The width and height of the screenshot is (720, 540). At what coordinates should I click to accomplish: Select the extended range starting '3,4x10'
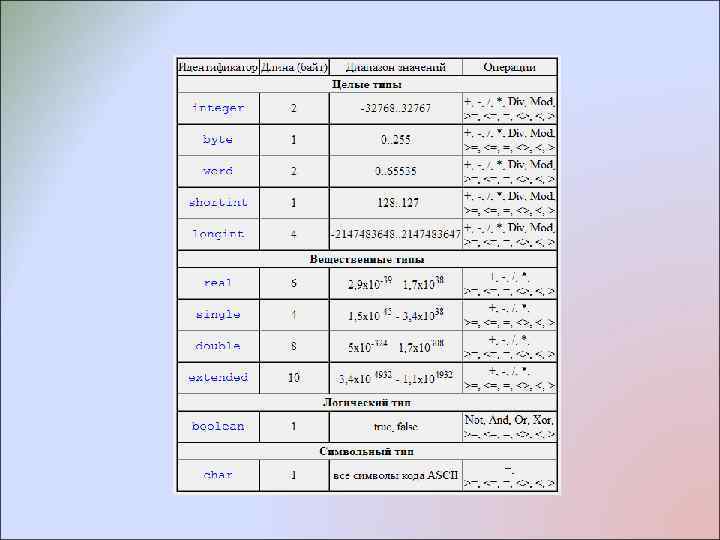point(396,377)
